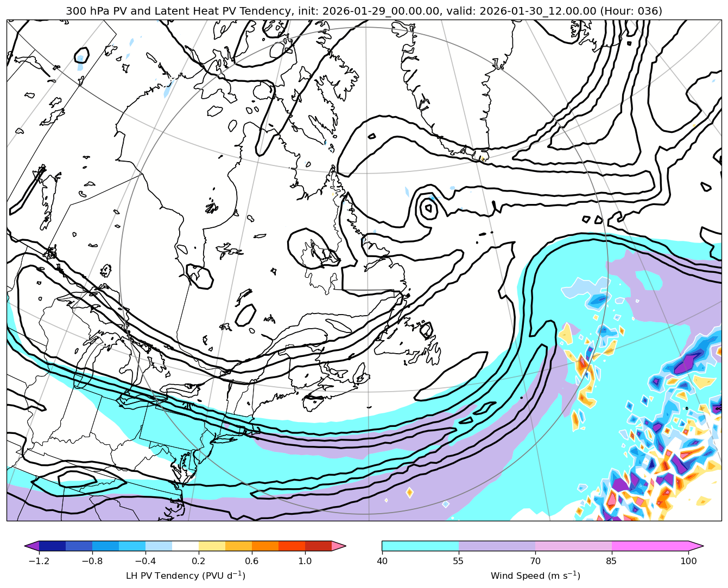This screenshot has width=728, height=588.
Task: Choose the magenta 85–100 wind speed swatch
Action: (x=650, y=546)
